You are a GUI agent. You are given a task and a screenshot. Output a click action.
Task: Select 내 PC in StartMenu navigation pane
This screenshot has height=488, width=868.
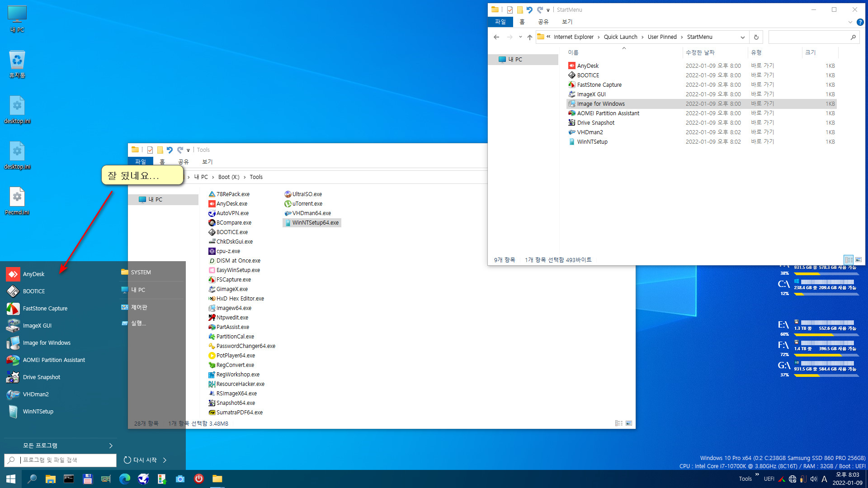pos(523,60)
